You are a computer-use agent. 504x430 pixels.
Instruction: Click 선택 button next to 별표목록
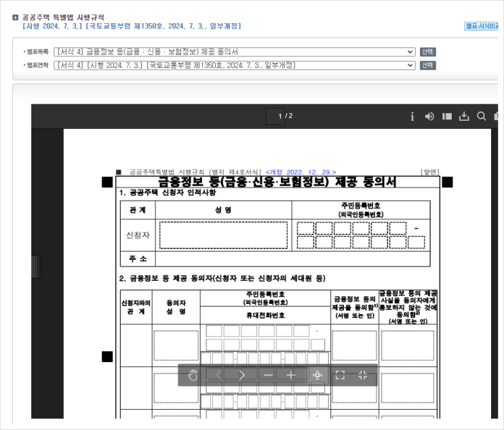(x=427, y=52)
